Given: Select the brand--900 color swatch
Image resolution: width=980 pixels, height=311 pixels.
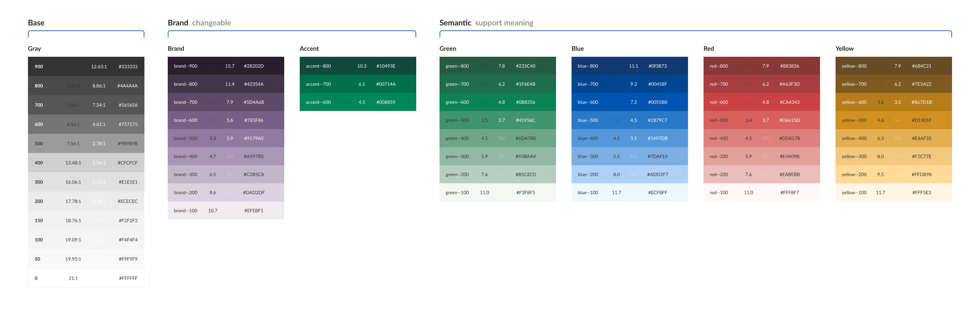Looking at the screenshot, I should (x=226, y=66).
